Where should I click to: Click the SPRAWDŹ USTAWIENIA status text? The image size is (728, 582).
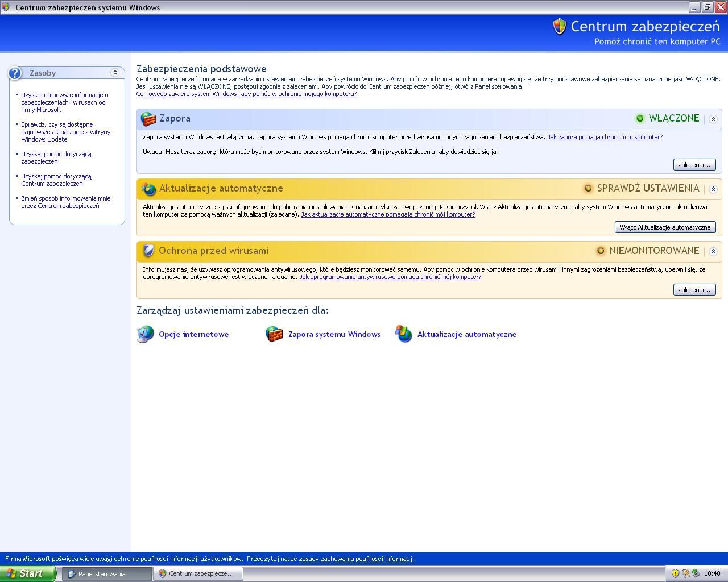point(648,188)
